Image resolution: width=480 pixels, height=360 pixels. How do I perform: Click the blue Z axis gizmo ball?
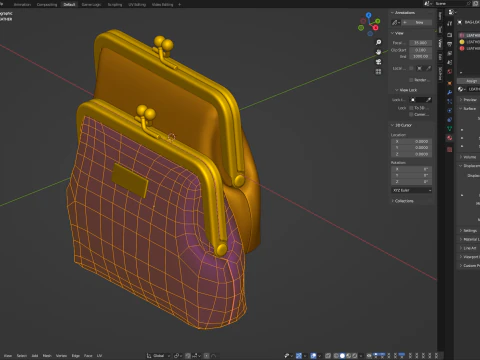pyautogui.click(x=369, y=15)
